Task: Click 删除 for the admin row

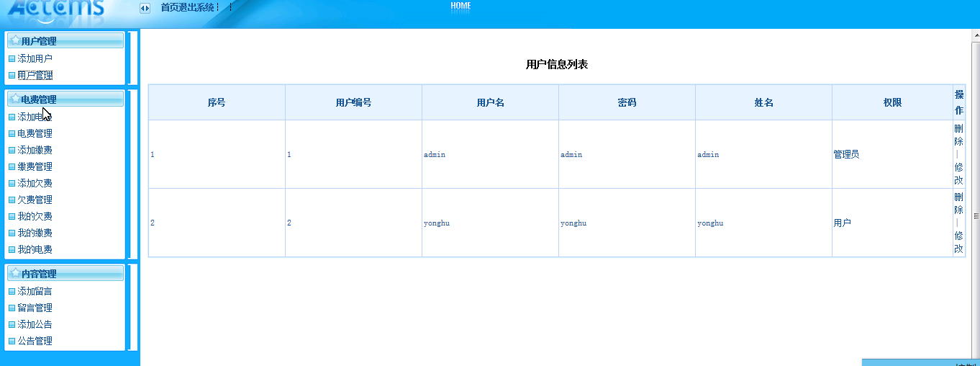Action: pyautogui.click(x=959, y=135)
